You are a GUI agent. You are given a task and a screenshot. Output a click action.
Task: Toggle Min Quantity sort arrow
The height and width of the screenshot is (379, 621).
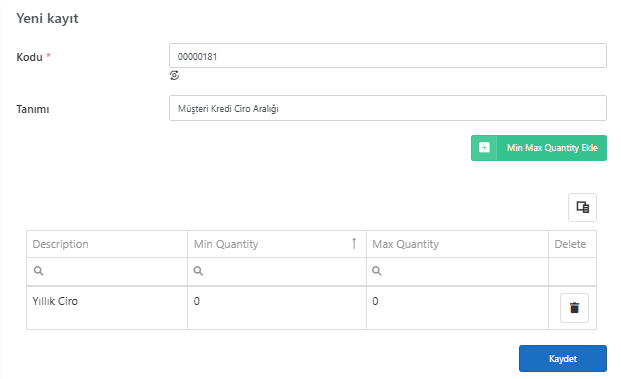click(354, 244)
